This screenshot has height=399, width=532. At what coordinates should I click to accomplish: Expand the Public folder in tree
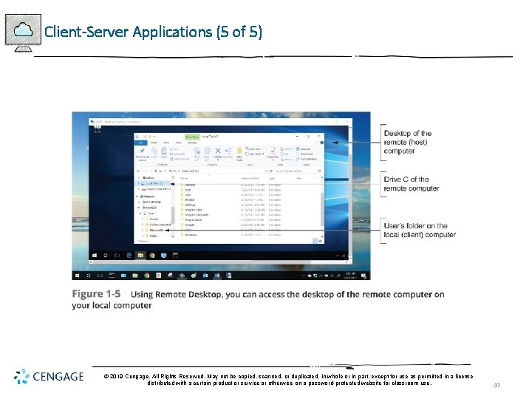coord(143,236)
